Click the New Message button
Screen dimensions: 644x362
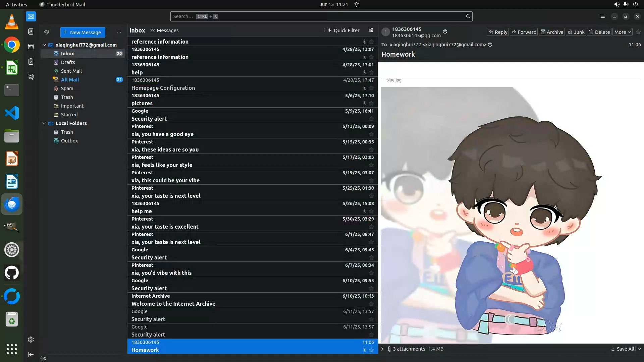pos(83,33)
